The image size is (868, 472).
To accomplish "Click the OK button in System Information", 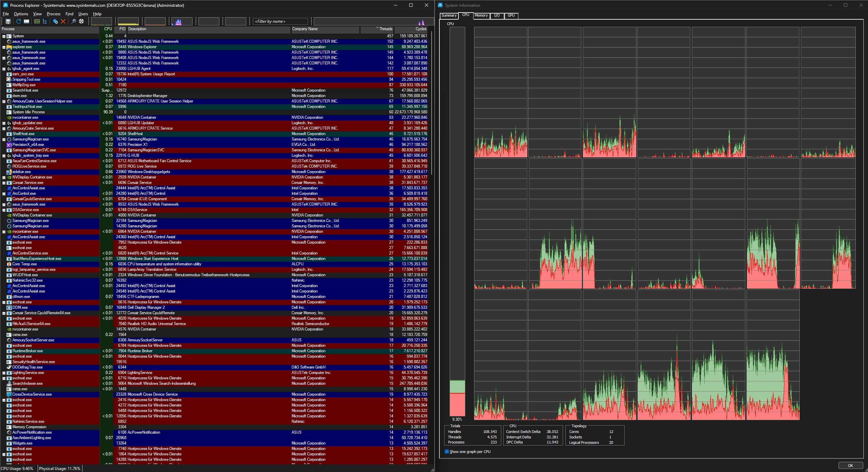I will click(x=850, y=465).
